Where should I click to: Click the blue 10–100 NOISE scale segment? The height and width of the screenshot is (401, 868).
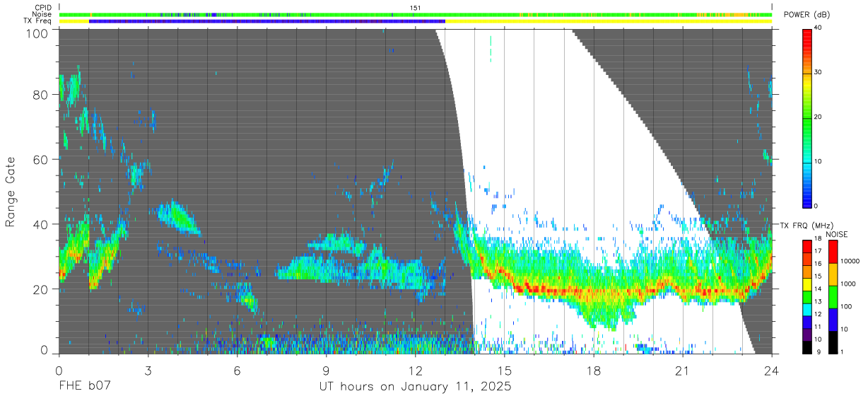coord(834,319)
